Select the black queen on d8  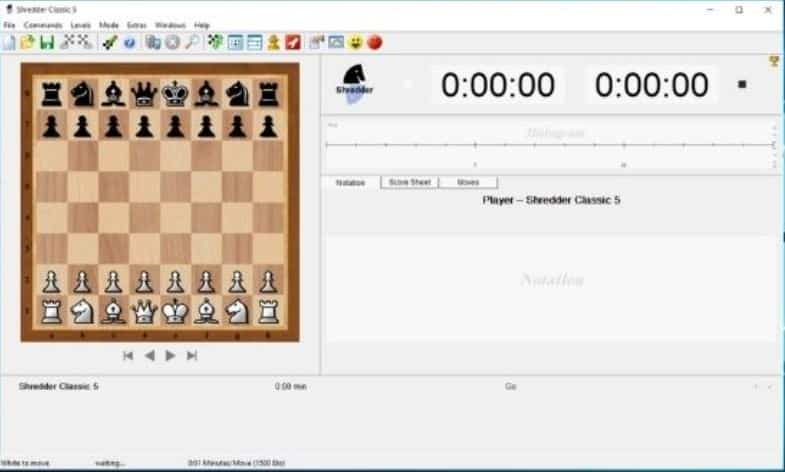tap(144, 94)
